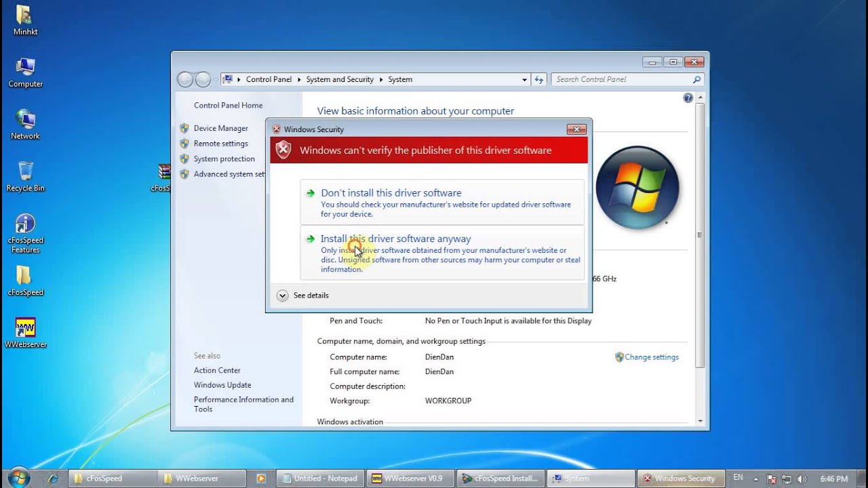Image resolution: width=868 pixels, height=488 pixels.
Task: Go to Control Panel Home
Action: tap(228, 105)
